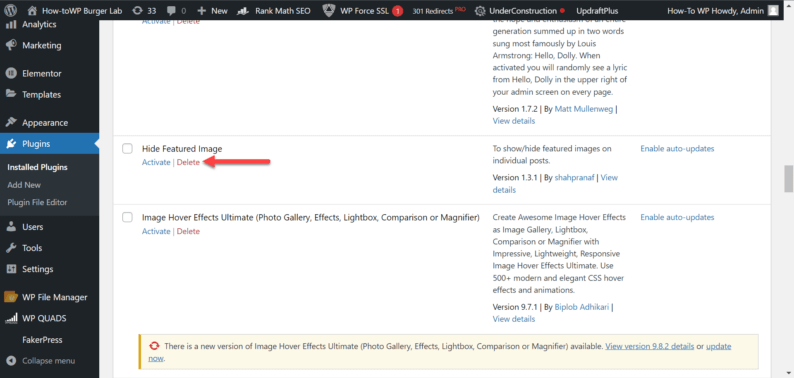794x378 pixels.
Task: Open the admin user avatar
Action: pyautogui.click(x=773, y=10)
